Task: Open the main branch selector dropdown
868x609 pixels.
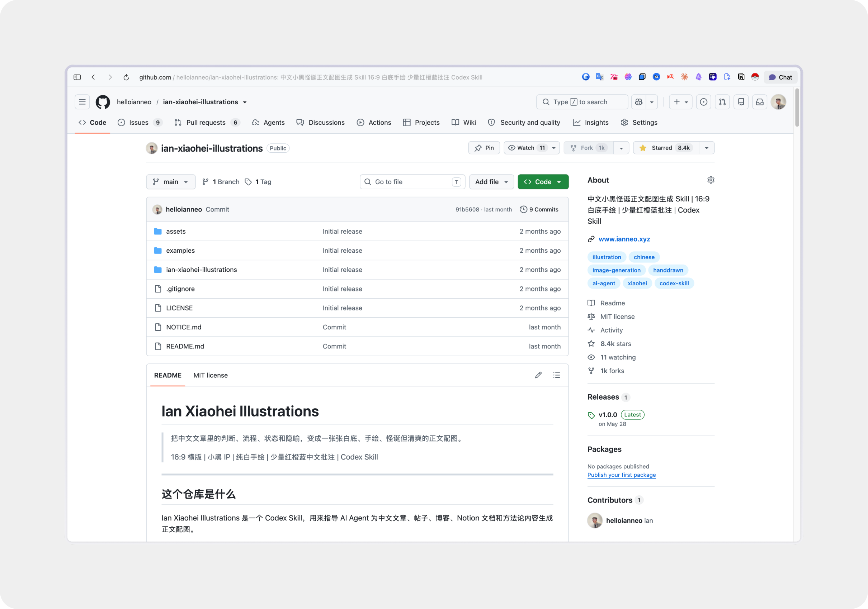Action: pos(171,182)
